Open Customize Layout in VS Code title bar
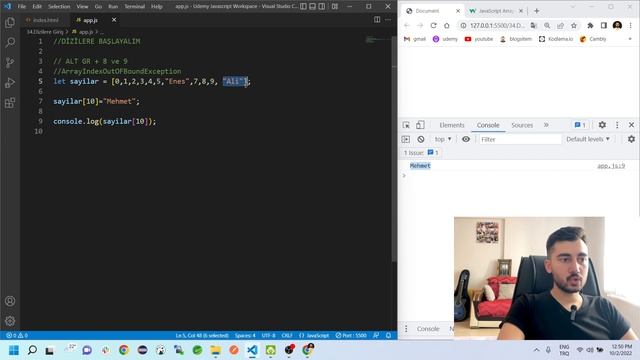This screenshot has height=360, width=640. pyautogui.click(x=335, y=7)
